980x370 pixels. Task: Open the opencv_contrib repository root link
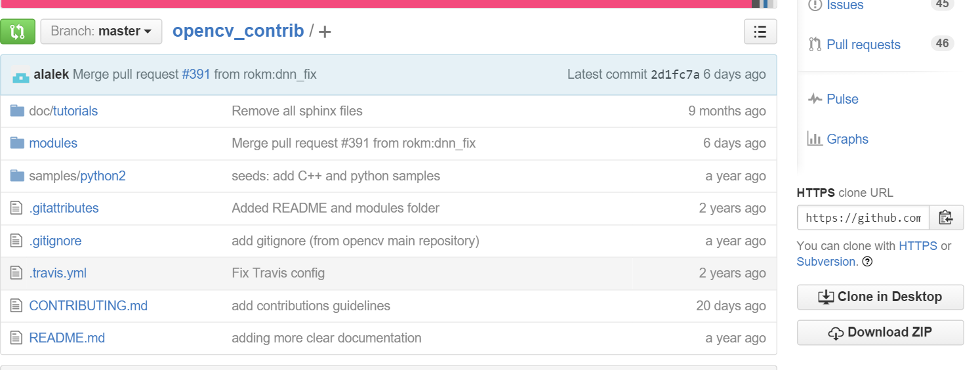coord(238,31)
